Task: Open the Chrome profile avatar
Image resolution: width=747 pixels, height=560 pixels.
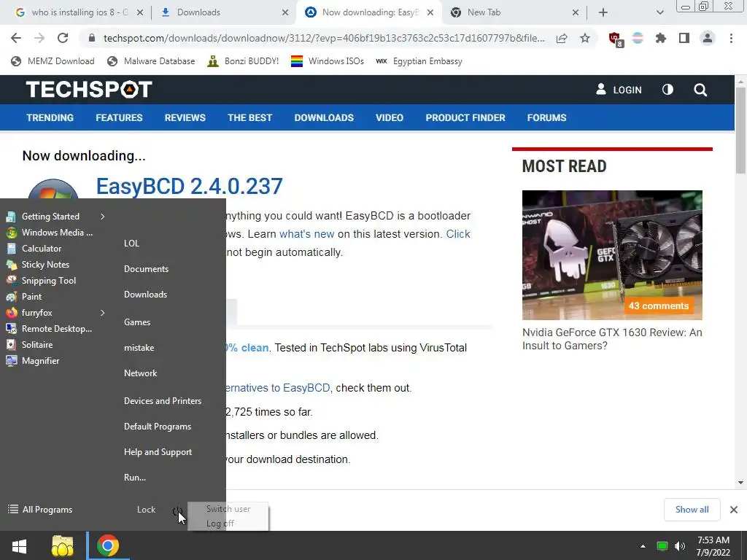Action: click(708, 38)
